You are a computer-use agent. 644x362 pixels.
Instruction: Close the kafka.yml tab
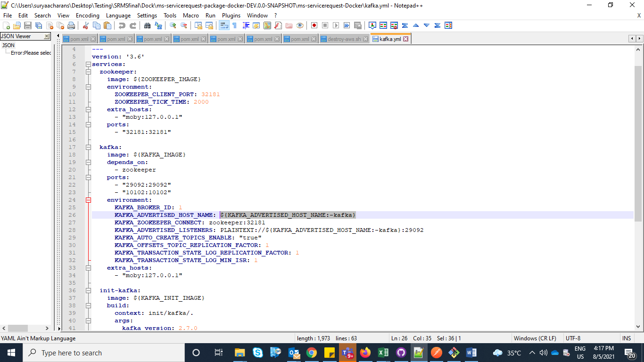click(405, 39)
